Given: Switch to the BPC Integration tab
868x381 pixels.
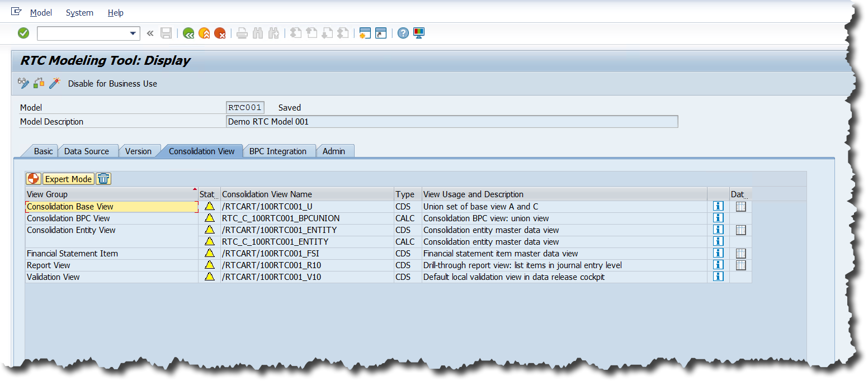Looking at the screenshot, I should [278, 151].
